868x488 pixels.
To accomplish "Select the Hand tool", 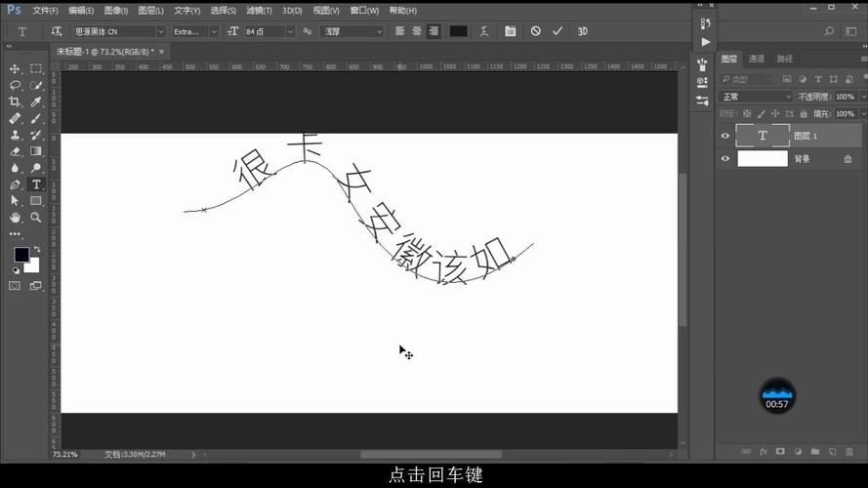I will coord(15,217).
